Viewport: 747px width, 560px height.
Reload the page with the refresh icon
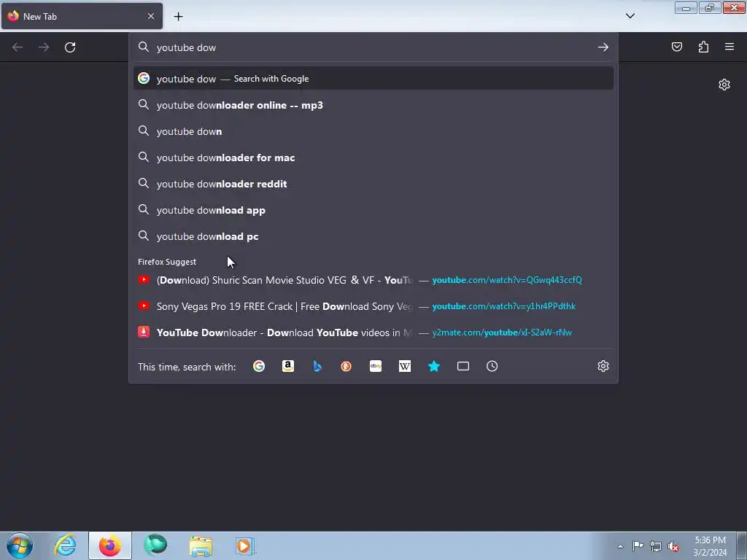click(70, 47)
